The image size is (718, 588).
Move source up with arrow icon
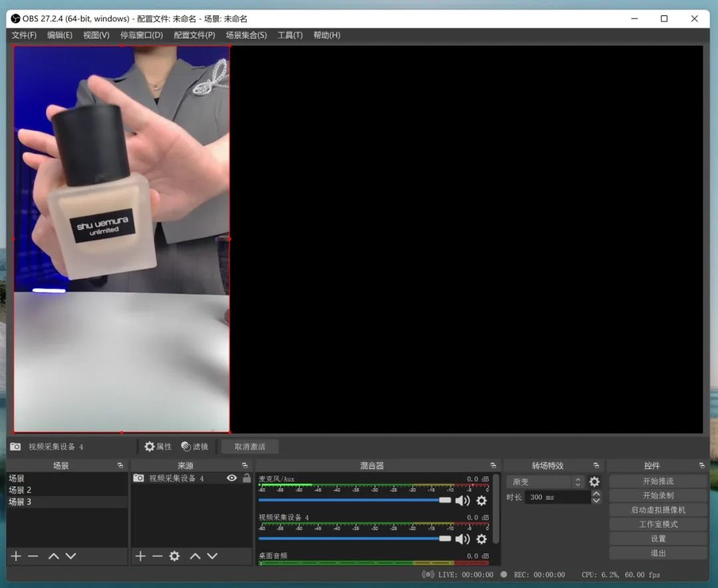(195, 556)
